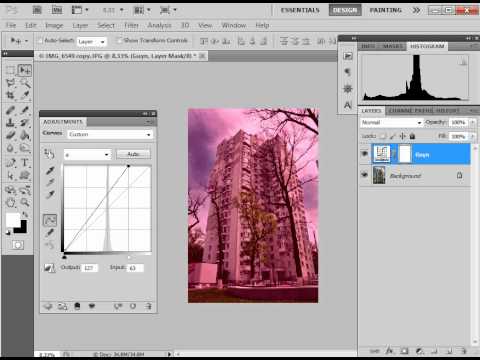Pick the black point eyedropper in Curves

(x=50, y=171)
